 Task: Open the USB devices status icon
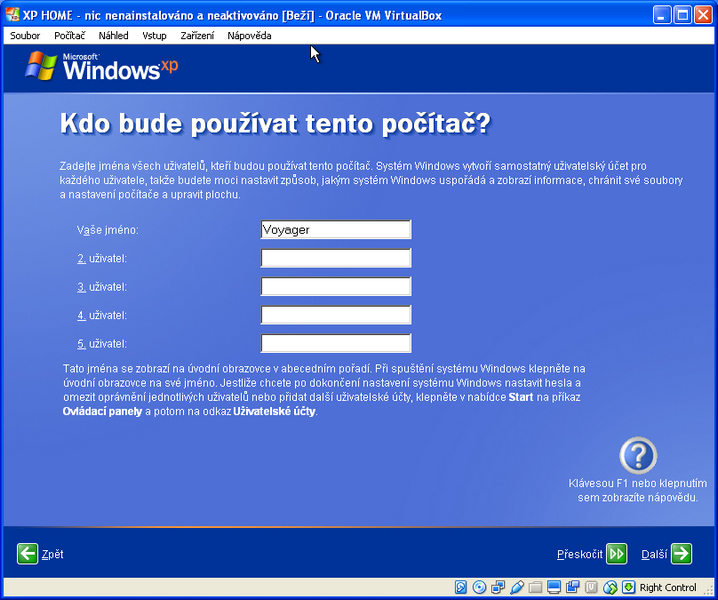pos(517,587)
